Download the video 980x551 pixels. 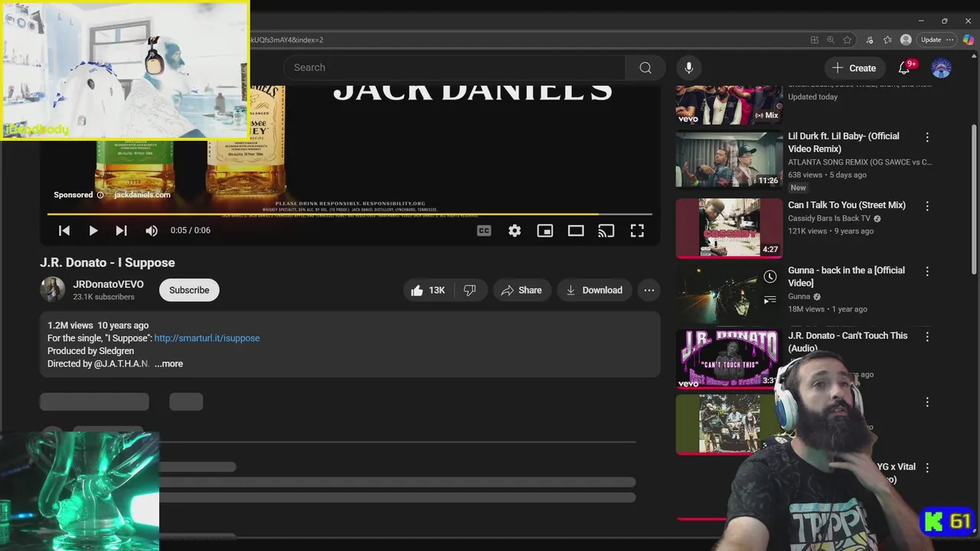pos(594,290)
